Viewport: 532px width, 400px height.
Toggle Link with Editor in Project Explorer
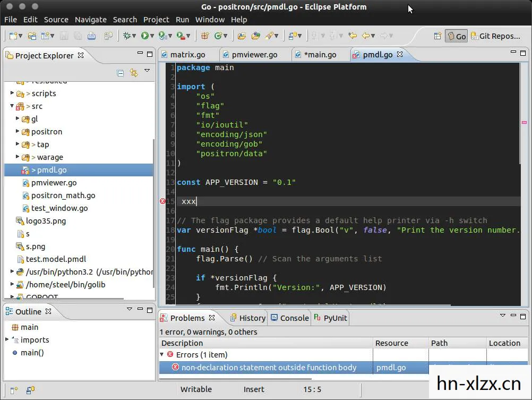pyautogui.click(x=134, y=73)
